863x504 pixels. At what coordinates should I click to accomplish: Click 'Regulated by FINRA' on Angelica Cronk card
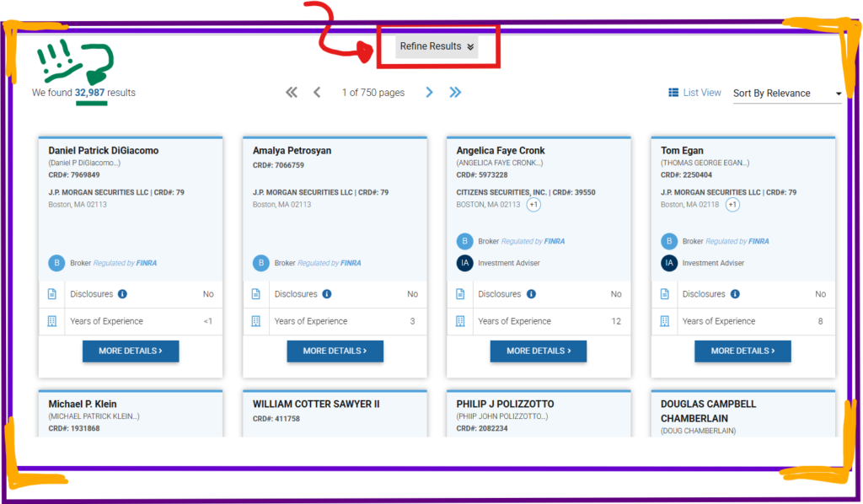(533, 241)
